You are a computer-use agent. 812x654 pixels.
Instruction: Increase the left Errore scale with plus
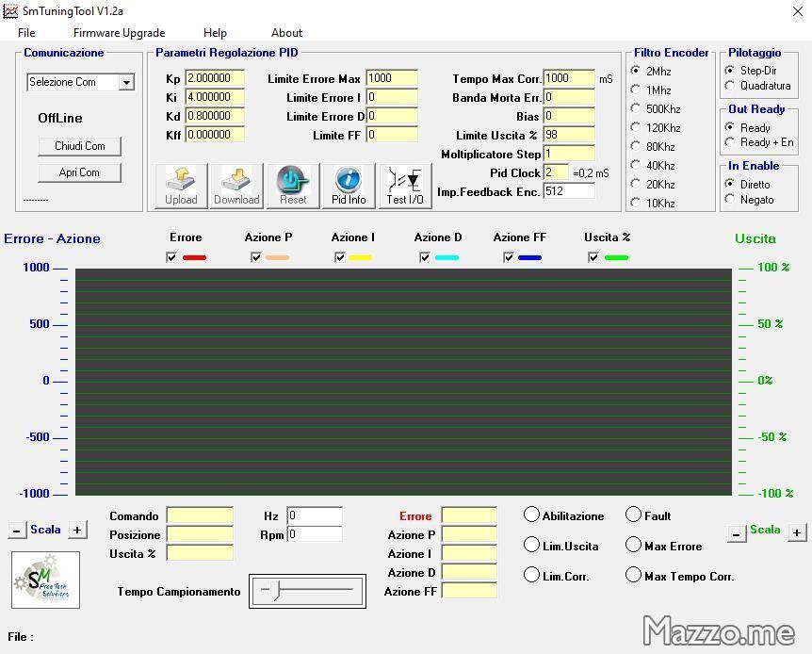pos(77,531)
